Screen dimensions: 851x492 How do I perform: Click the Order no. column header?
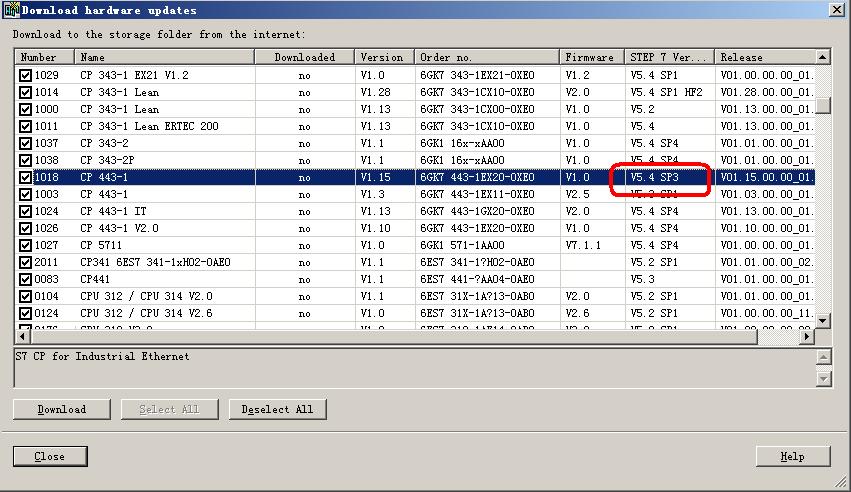pos(487,57)
